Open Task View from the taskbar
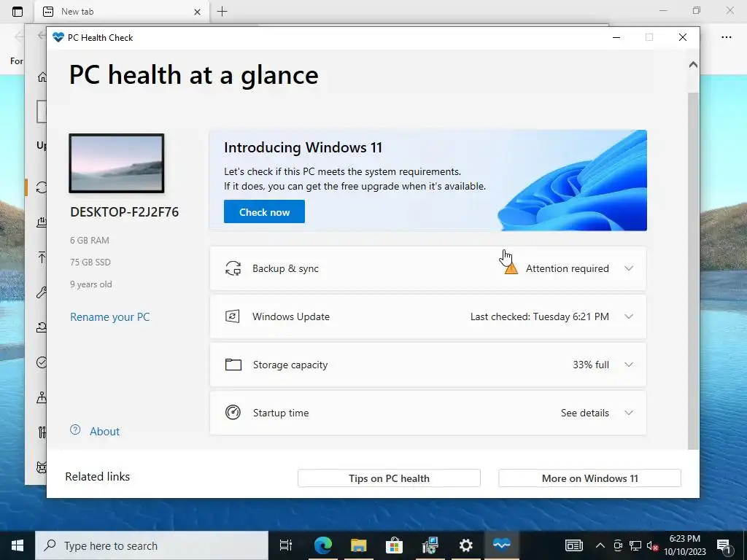 tap(285, 545)
